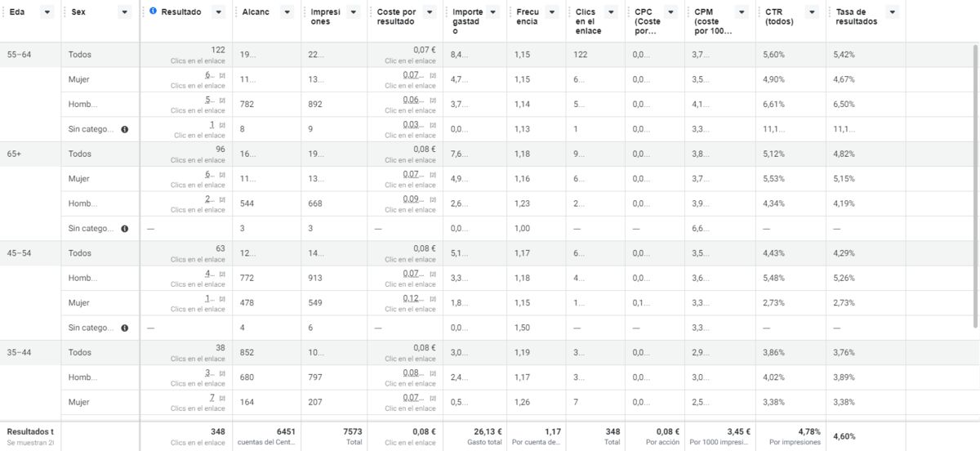
Task: Click footnote icon beside 65+ Mujer cost 0,07
Action: [x=432, y=174]
